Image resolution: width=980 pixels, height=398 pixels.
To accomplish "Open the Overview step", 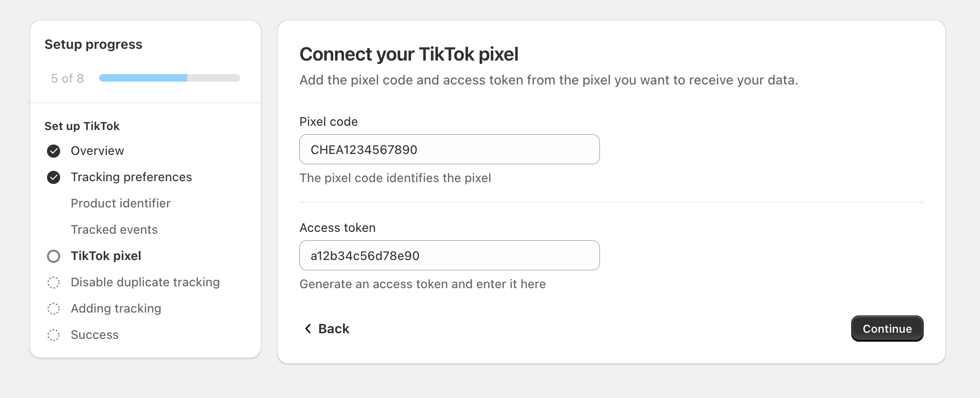I will coord(97,151).
